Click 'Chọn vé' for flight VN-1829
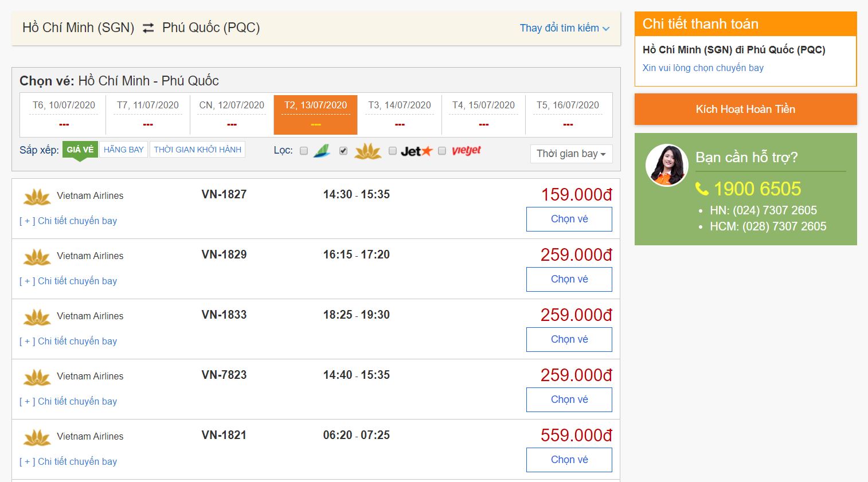This screenshot has height=482, width=868. tap(569, 279)
